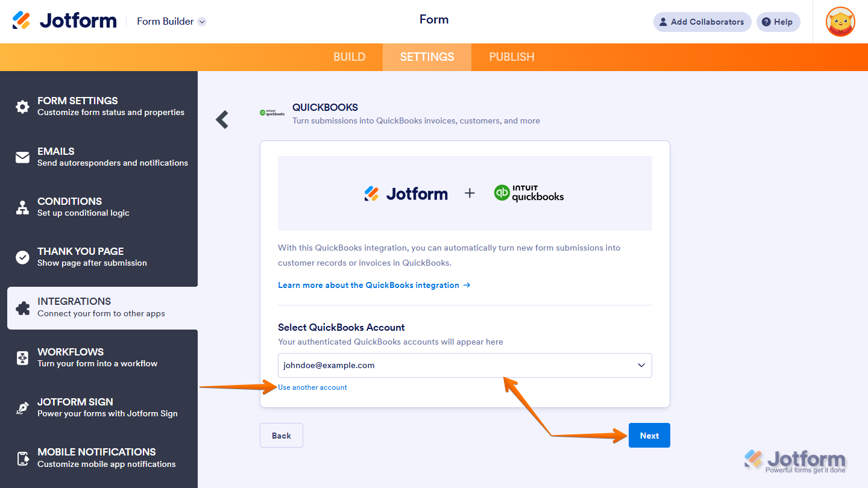This screenshot has height=488, width=868.
Task: Click the Jotform Sign pen icon
Action: [x=22, y=408]
